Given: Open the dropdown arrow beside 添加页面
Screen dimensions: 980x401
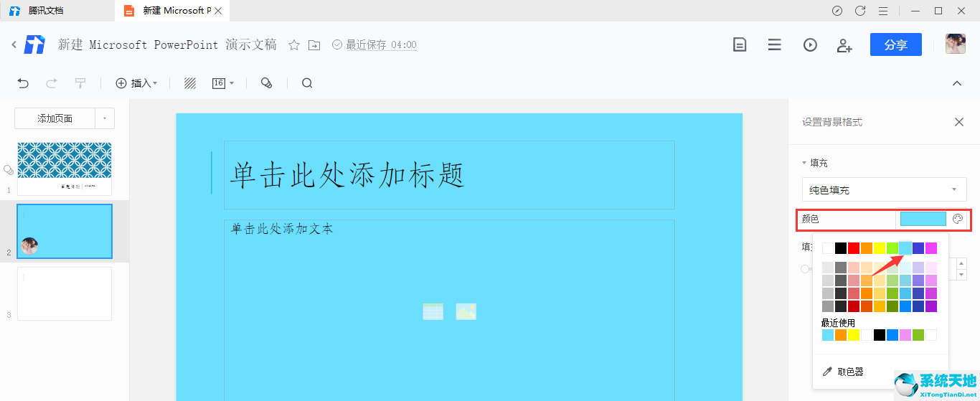Looking at the screenshot, I should (x=105, y=118).
